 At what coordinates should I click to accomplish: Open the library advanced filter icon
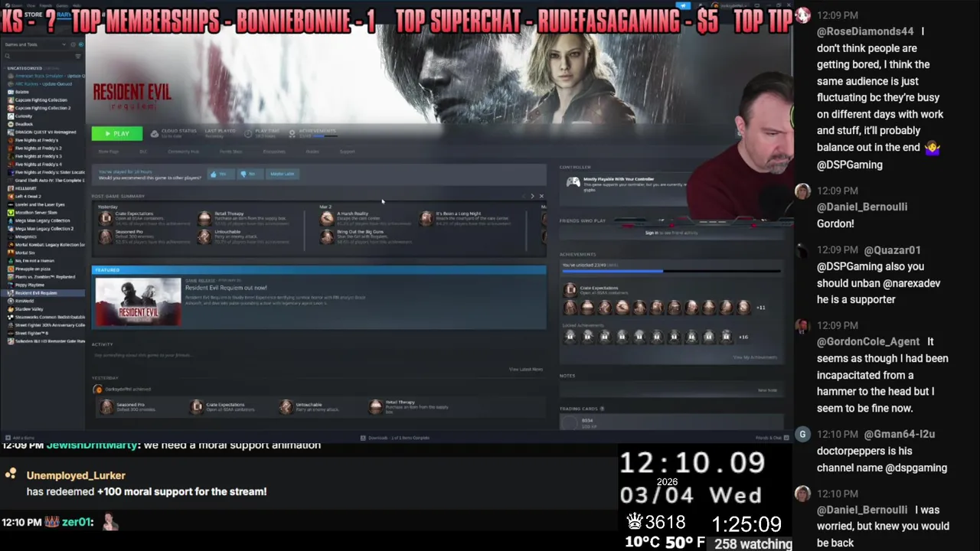click(78, 56)
